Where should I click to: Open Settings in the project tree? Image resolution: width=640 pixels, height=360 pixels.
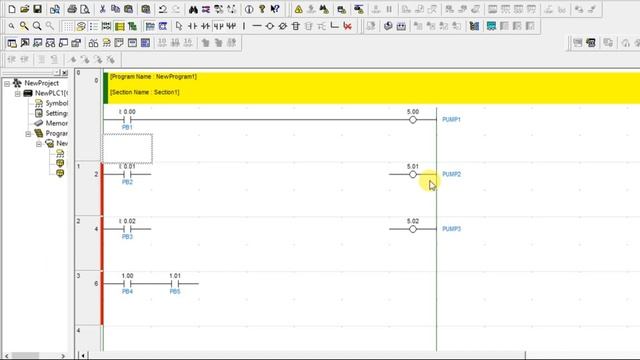57,113
